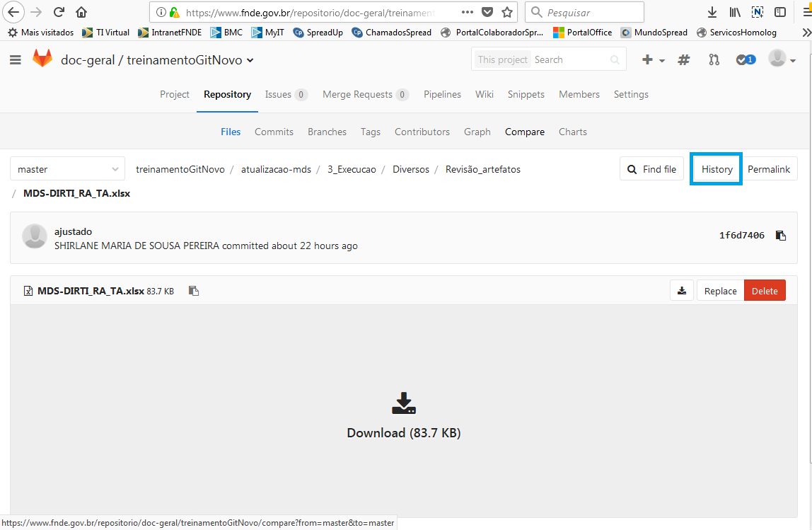This screenshot has width=812, height=530.
Task: Open the Revisão_artefatos breadcrumb link
Action: (x=482, y=168)
